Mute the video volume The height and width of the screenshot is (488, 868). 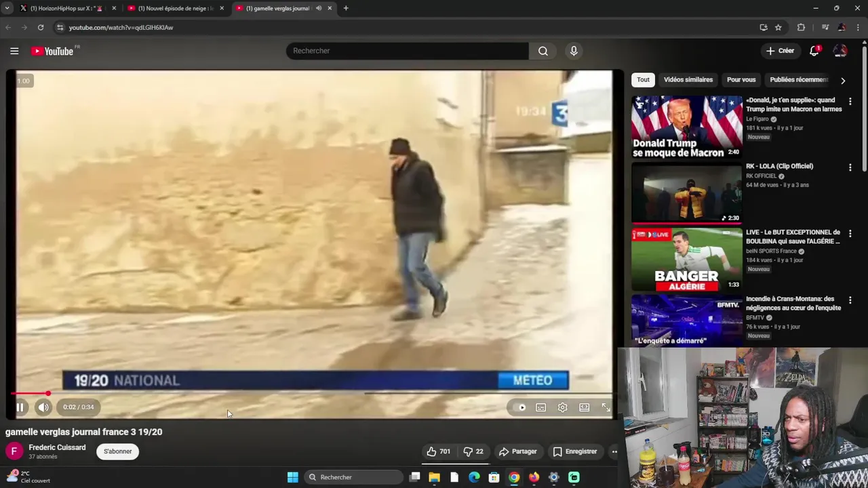43,407
